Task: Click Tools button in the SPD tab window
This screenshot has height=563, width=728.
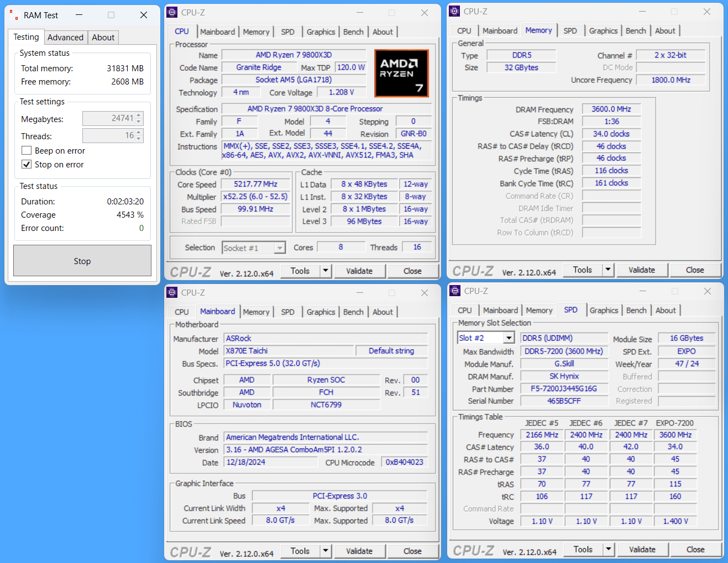Action: pyautogui.click(x=583, y=549)
